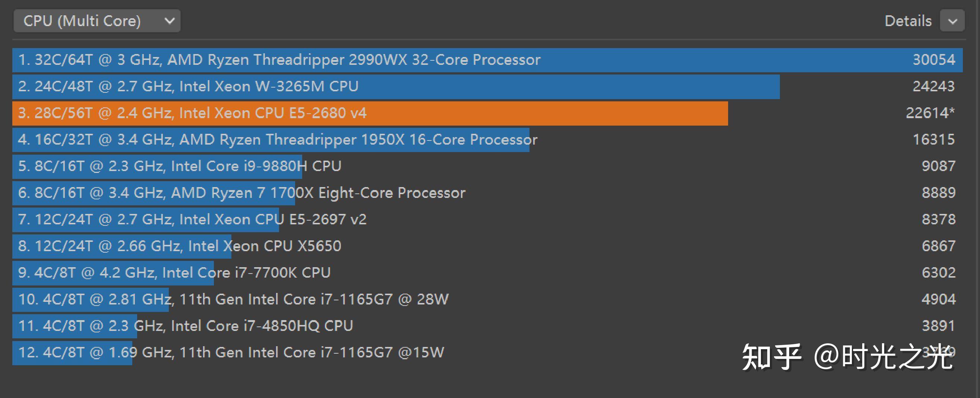The width and height of the screenshot is (980, 398).
Task: Select the AMD Ryzen Threadripper 2990WX row
Action: click(x=279, y=60)
